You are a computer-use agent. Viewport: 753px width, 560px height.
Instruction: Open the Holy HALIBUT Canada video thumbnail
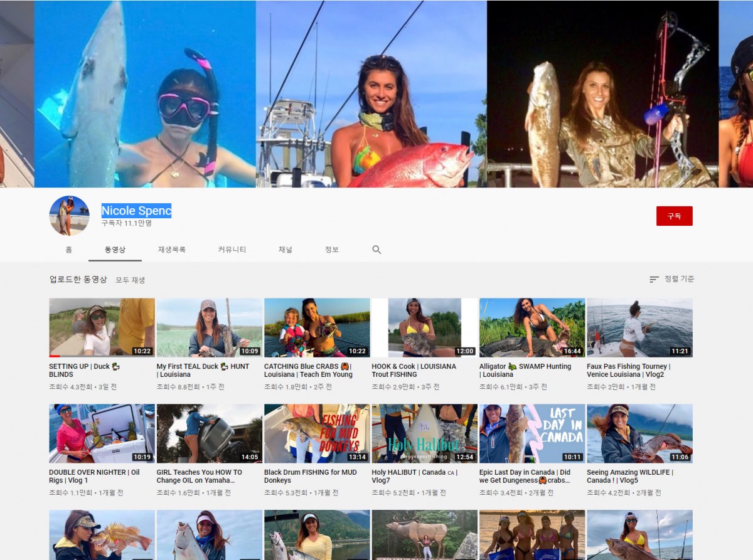coord(424,433)
